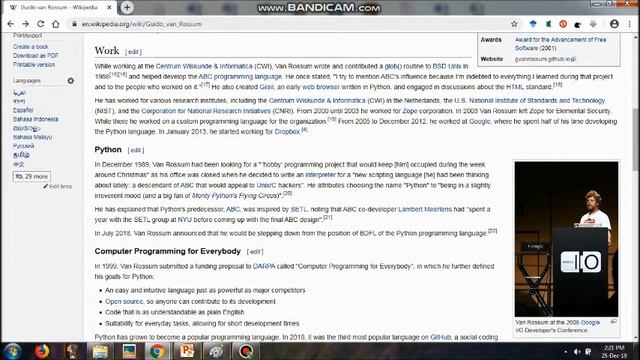Click the black extension icon in toolbar
This screenshot has height=360, width=640.
(x=578, y=24)
